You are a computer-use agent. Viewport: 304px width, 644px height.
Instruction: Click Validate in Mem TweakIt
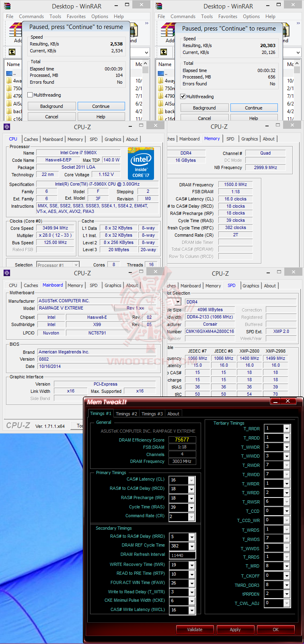pos(195,630)
